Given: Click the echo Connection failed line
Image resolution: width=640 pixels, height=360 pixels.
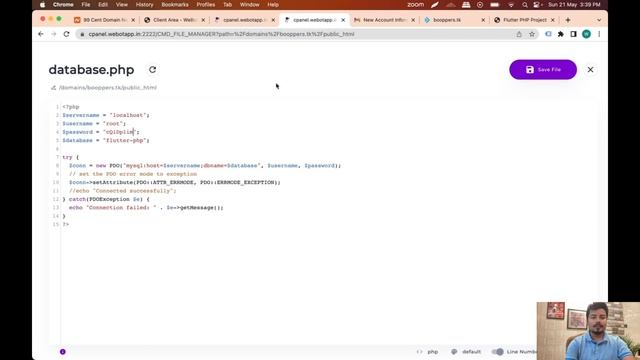Looking at the screenshot, I should (x=146, y=208).
